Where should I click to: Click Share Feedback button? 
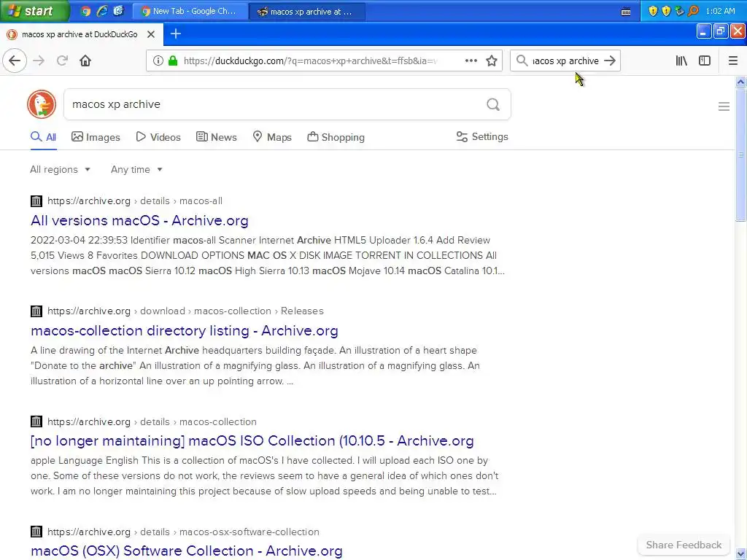[x=684, y=545]
